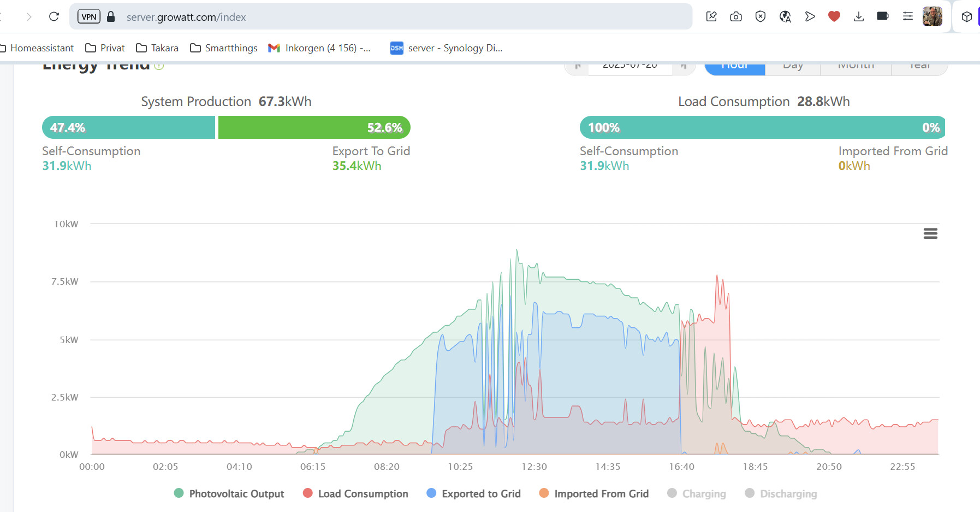Toggle Load Consumption series in legend

pyautogui.click(x=356, y=493)
